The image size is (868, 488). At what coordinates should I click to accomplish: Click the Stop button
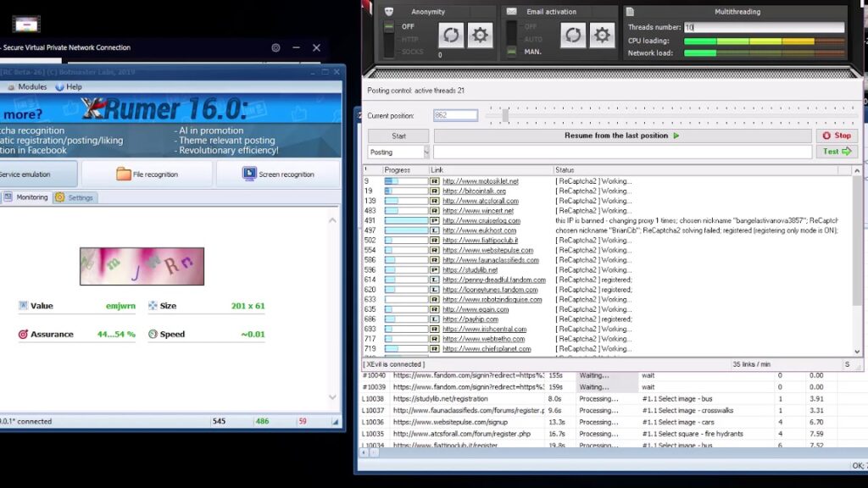[837, 136]
